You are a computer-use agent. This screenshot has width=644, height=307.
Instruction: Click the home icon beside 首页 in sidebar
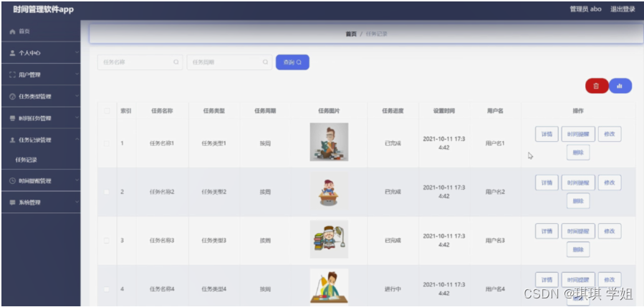click(x=12, y=31)
